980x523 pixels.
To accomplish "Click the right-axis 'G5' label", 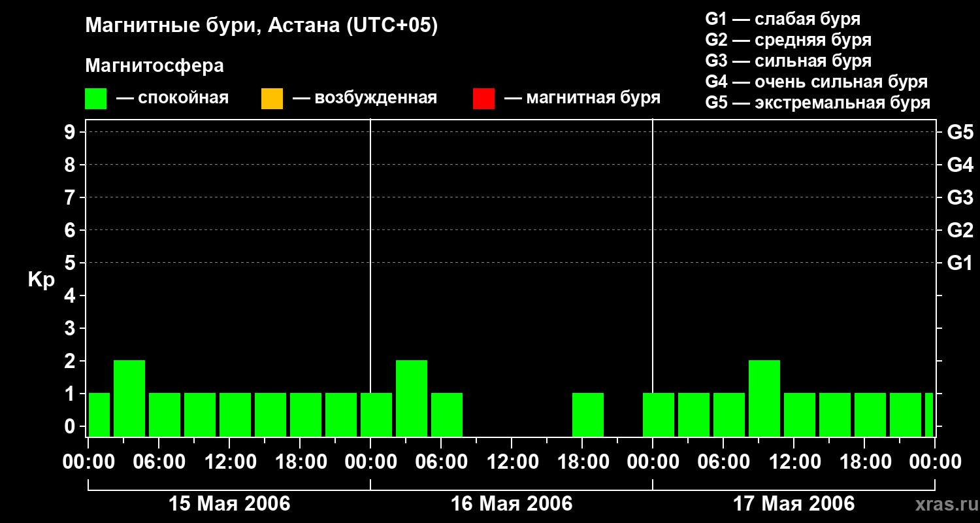I will [x=960, y=132].
